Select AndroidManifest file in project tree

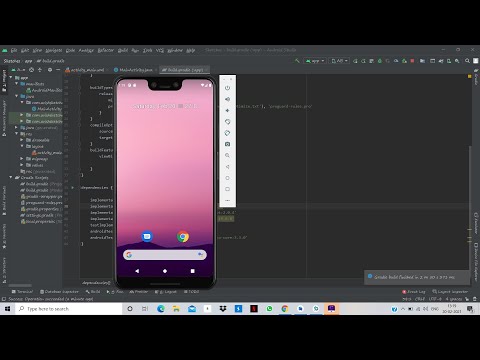coord(44,90)
